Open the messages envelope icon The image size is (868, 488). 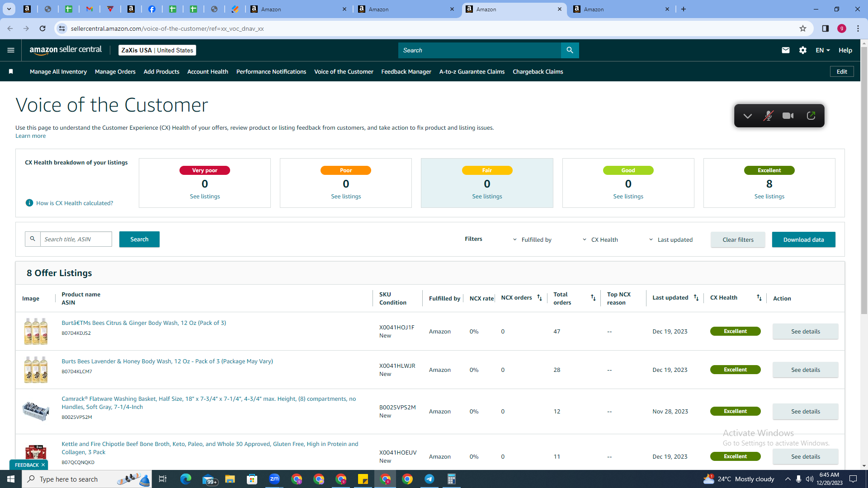click(786, 50)
